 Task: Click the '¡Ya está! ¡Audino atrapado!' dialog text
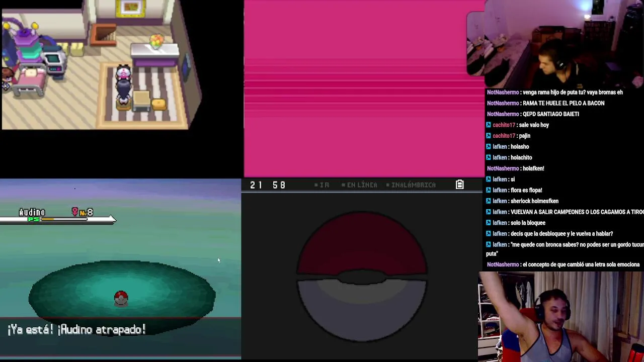(x=76, y=330)
